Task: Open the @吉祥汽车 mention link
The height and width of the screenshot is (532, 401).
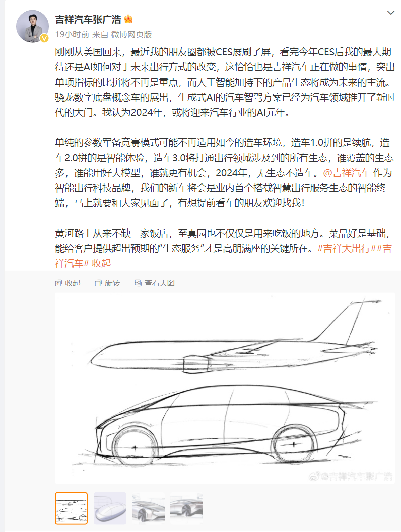Action: (x=346, y=173)
